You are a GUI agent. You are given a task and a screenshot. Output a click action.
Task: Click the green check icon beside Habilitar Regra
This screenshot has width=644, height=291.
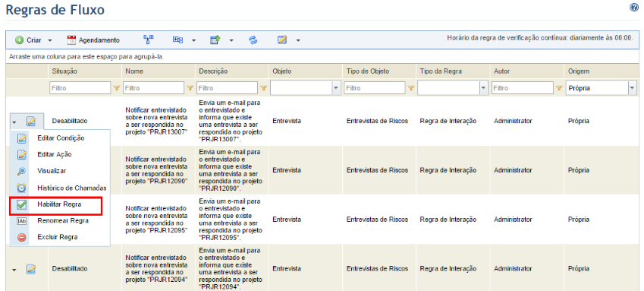tap(22, 204)
